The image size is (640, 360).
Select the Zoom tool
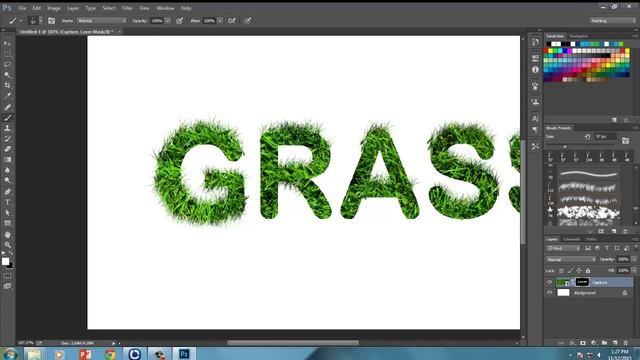tap(7, 245)
